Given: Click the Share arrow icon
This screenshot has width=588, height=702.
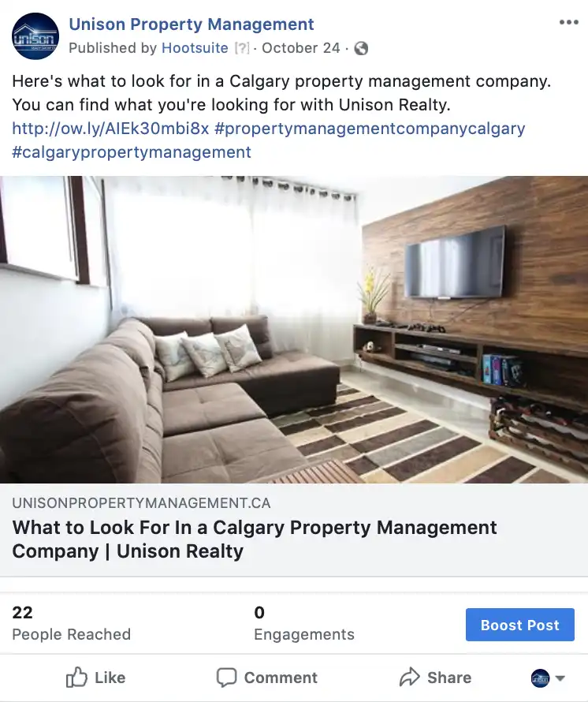Looking at the screenshot, I should click(x=409, y=677).
